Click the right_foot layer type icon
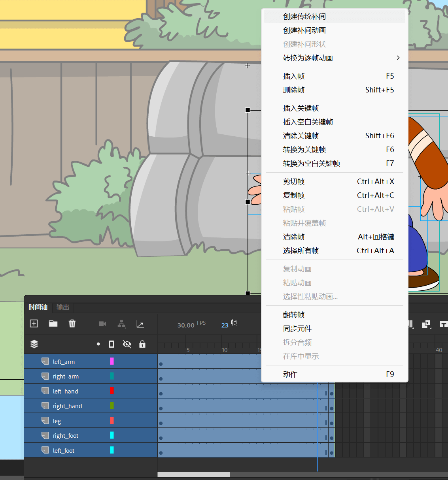The width and height of the screenshot is (448, 480). [45, 435]
